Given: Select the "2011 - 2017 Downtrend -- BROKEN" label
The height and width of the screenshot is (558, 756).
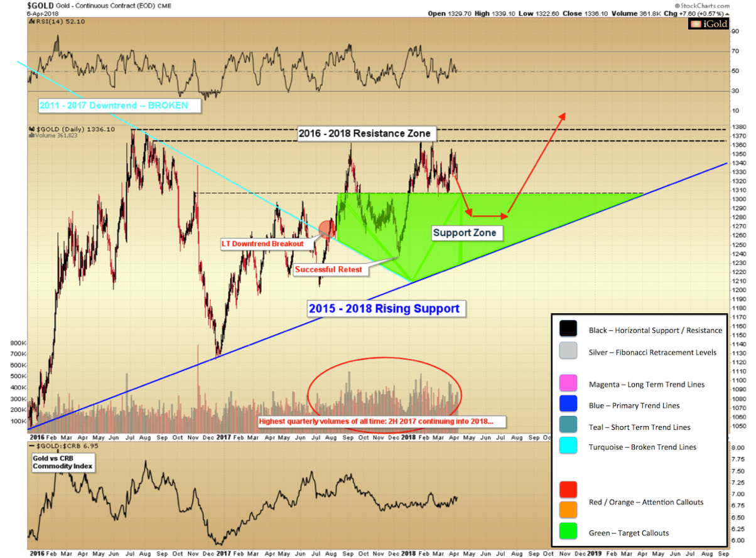Looking at the screenshot, I should pyautogui.click(x=114, y=105).
